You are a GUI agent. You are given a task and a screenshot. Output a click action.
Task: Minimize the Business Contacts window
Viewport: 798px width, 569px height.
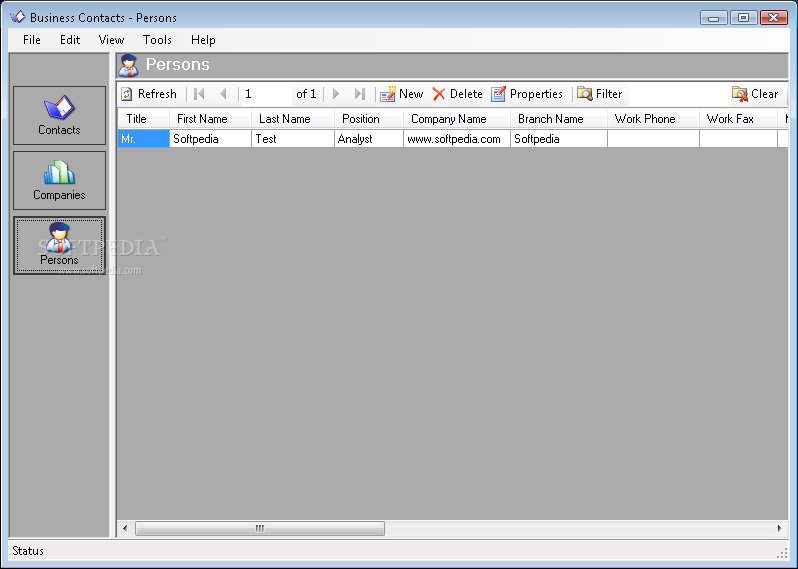714,18
